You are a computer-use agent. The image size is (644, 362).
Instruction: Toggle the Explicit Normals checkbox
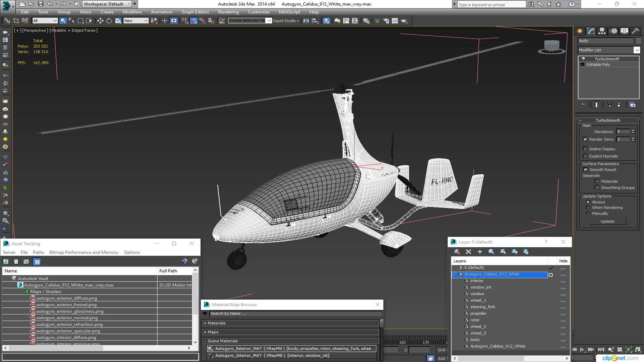pos(585,156)
